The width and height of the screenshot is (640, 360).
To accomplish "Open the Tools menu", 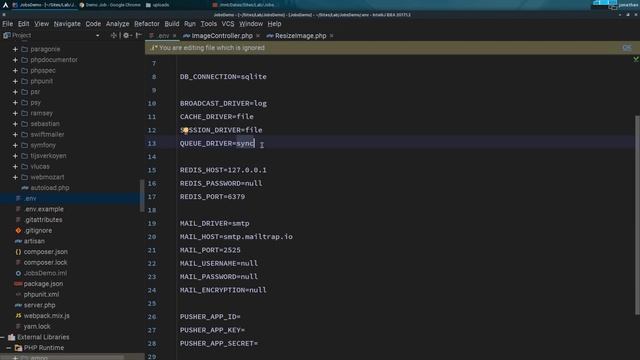I will pyautogui.click(x=209, y=24).
